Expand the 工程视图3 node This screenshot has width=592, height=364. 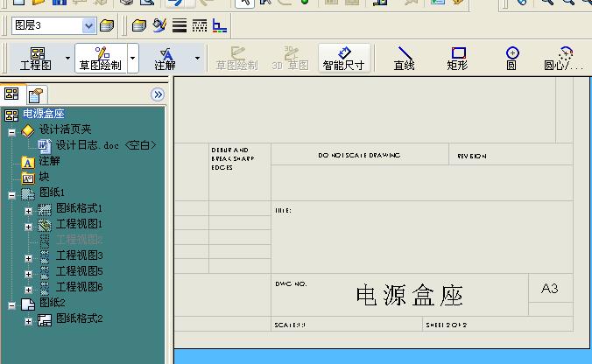coord(28,258)
